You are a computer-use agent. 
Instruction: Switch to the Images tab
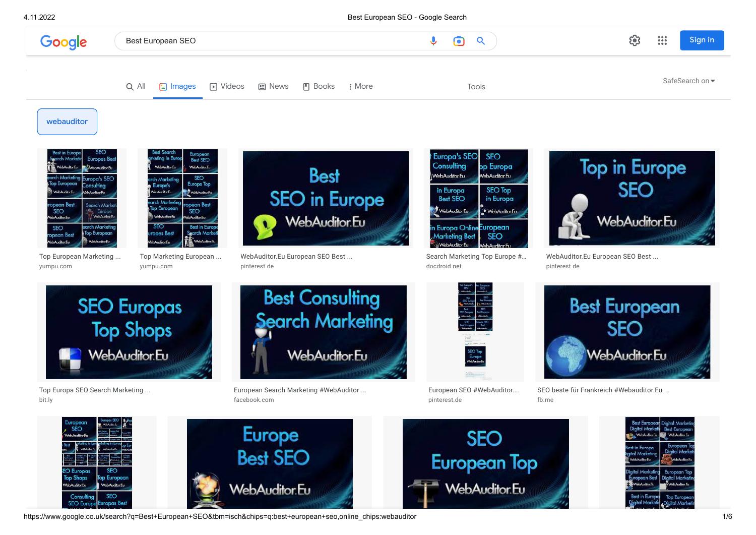[177, 86]
